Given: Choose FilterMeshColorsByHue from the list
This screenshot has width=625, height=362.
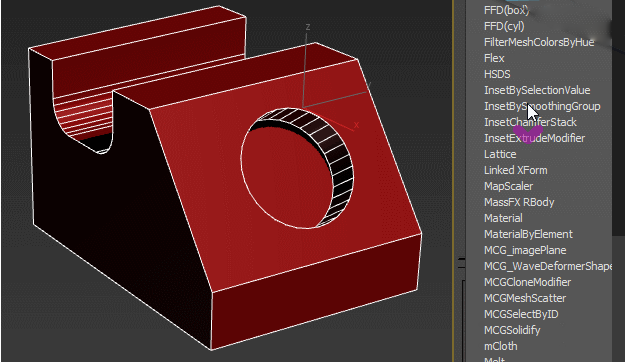Looking at the screenshot, I should [x=539, y=42].
